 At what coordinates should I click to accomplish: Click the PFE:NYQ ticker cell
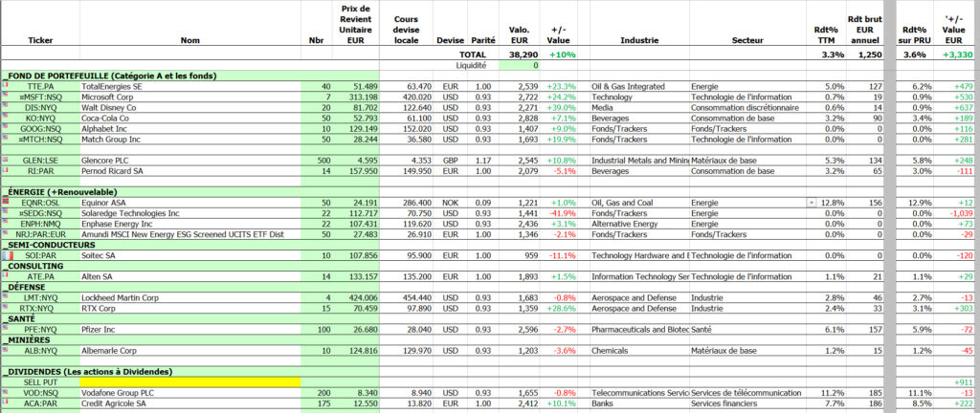40,330
